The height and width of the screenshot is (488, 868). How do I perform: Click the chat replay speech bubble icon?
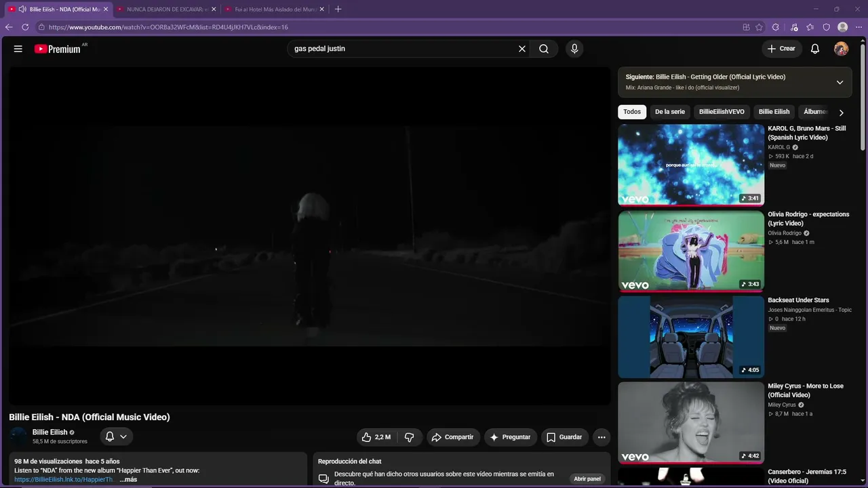323,479
